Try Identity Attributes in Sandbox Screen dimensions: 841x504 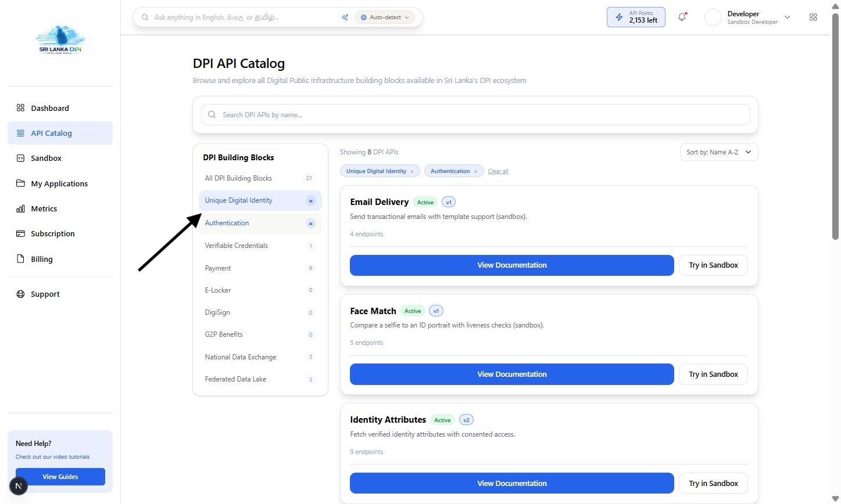coord(713,483)
